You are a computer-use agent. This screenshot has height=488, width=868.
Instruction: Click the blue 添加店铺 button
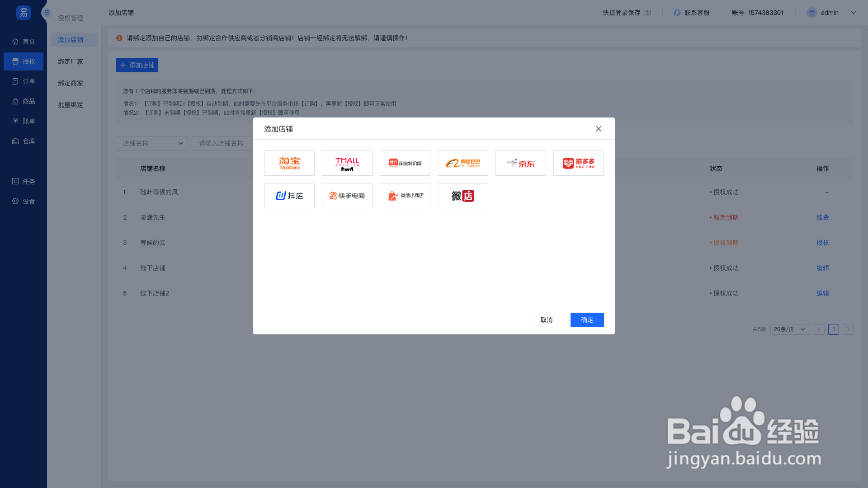[137, 65]
